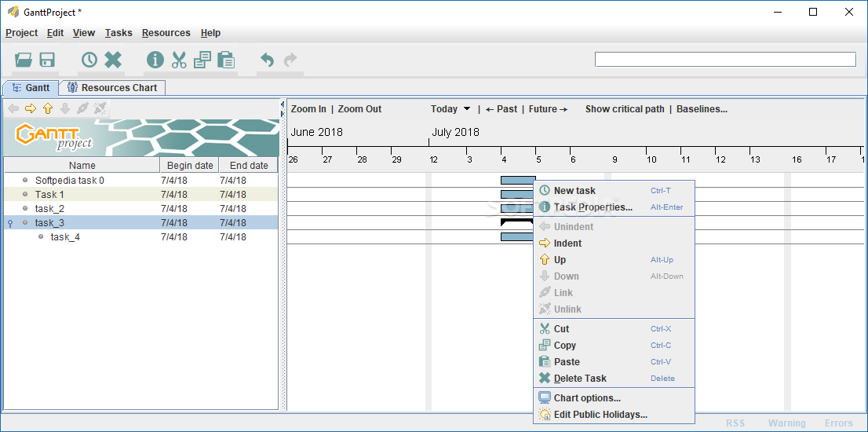
Task: Save project with the floppy disk icon
Action: pos(47,60)
